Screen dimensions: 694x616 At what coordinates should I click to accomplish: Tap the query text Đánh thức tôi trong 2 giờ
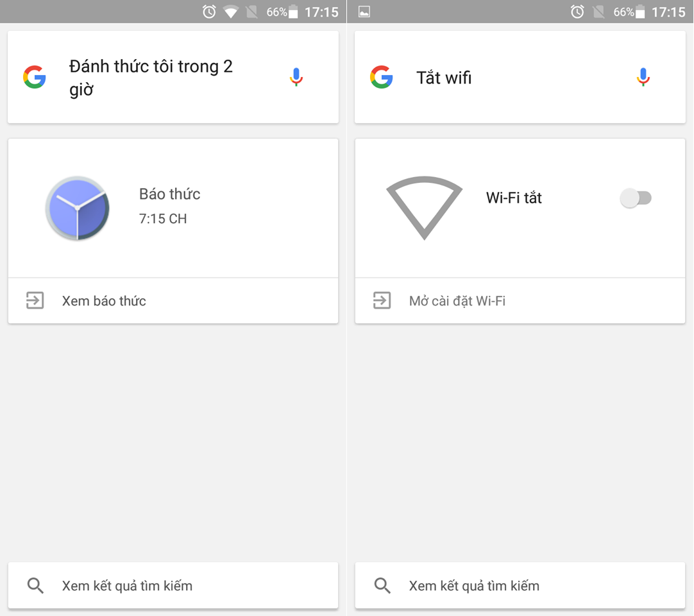(x=151, y=77)
